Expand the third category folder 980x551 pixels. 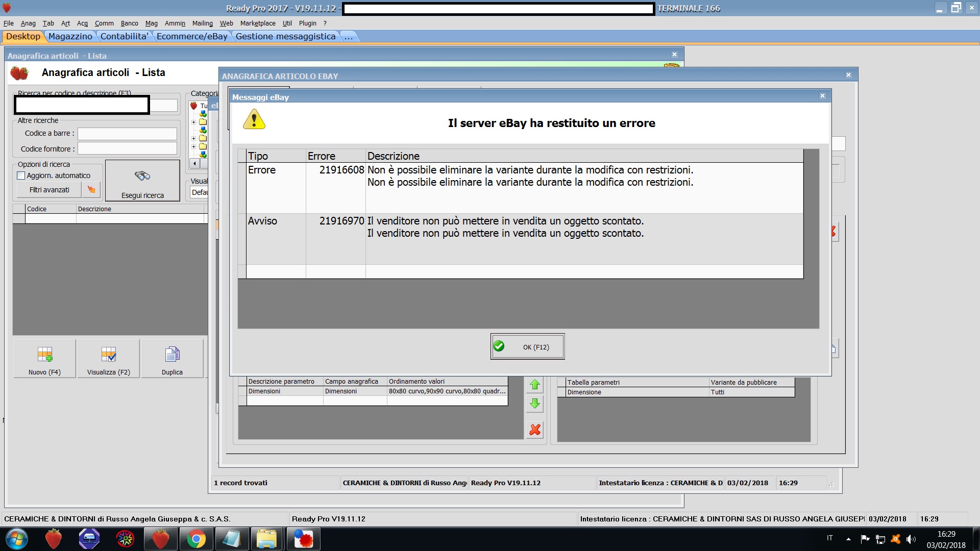[193, 147]
